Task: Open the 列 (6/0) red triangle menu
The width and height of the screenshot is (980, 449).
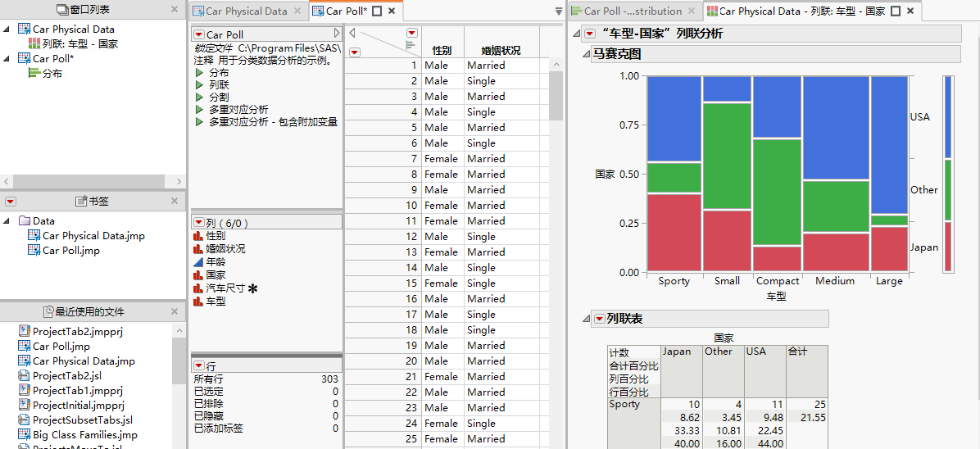Action: point(199,223)
